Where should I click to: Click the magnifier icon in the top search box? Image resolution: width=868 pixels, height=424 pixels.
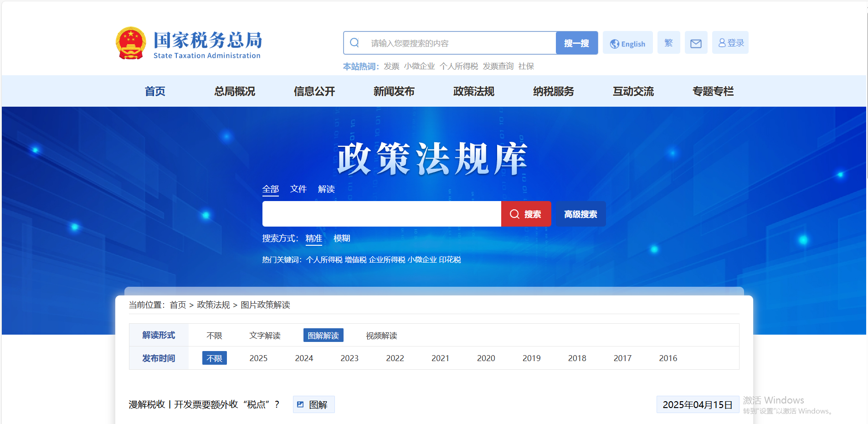point(354,43)
